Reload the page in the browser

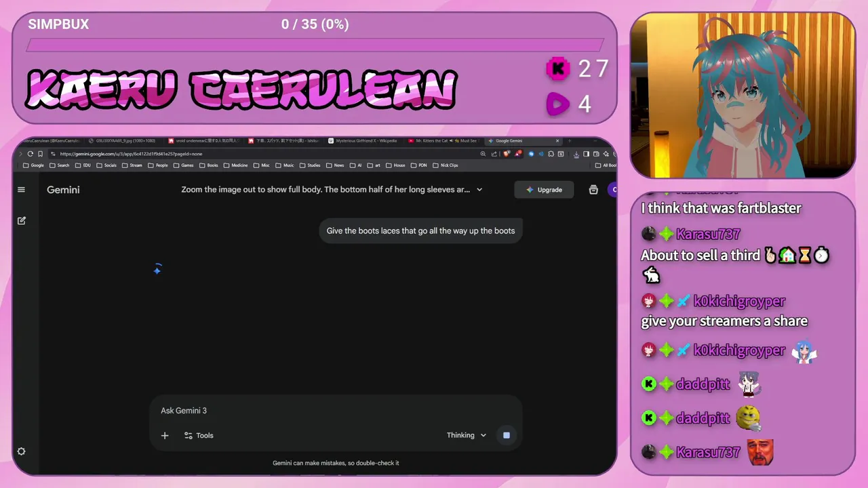30,154
